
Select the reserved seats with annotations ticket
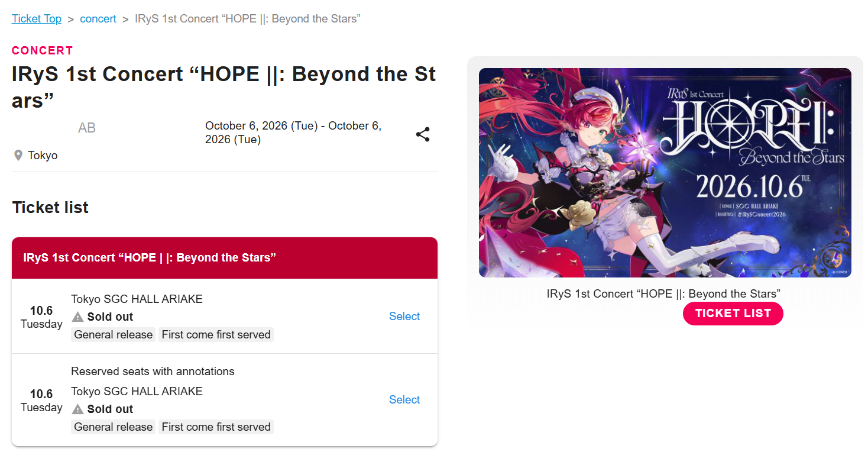point(404,400)
